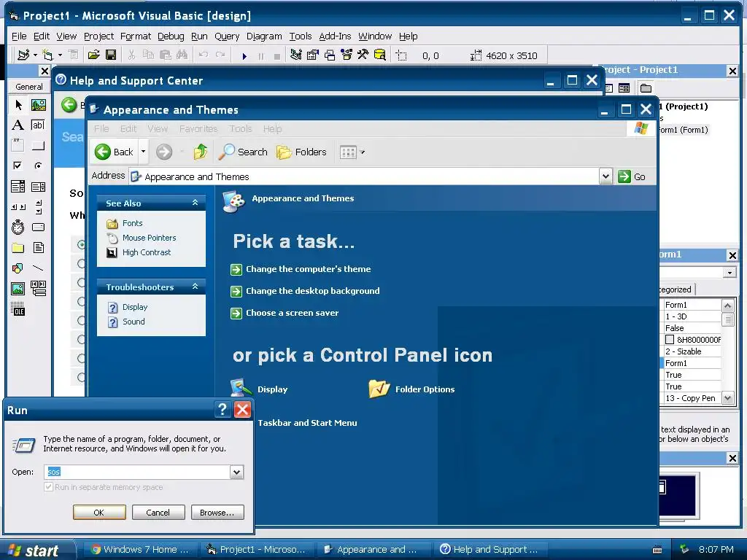Open the Debug menu in Visual Basic
The height and width of the screenshot is (560, 747).
(x=171, y=36)
